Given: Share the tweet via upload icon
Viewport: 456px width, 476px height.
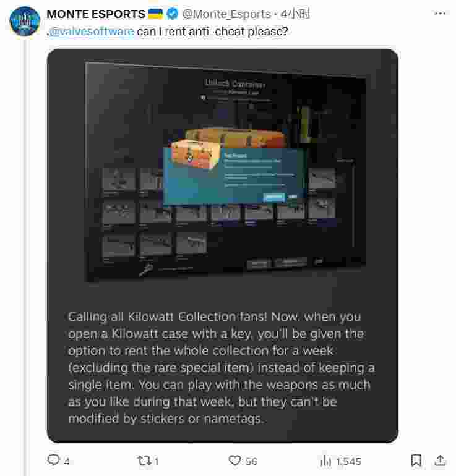Looking at the screenshot, I should click(x=440, y=460).
